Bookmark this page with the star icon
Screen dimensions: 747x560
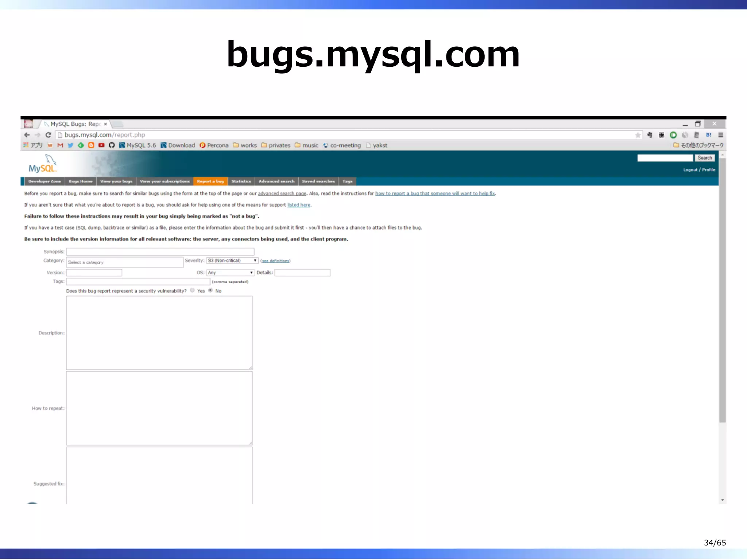(x=638, y=135)
